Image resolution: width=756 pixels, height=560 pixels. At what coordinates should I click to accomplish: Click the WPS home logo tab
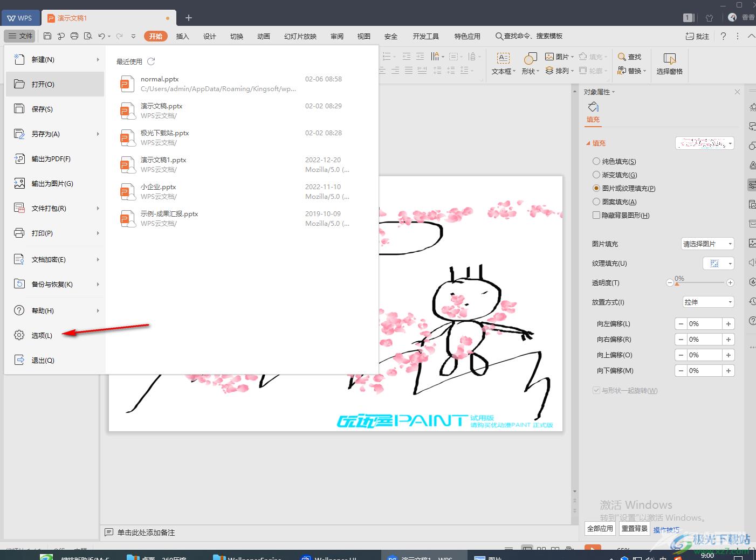point(19,18)
